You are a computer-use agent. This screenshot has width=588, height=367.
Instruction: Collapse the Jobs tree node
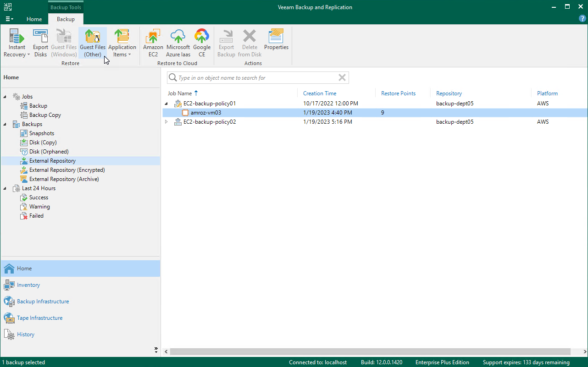(5, 97)
